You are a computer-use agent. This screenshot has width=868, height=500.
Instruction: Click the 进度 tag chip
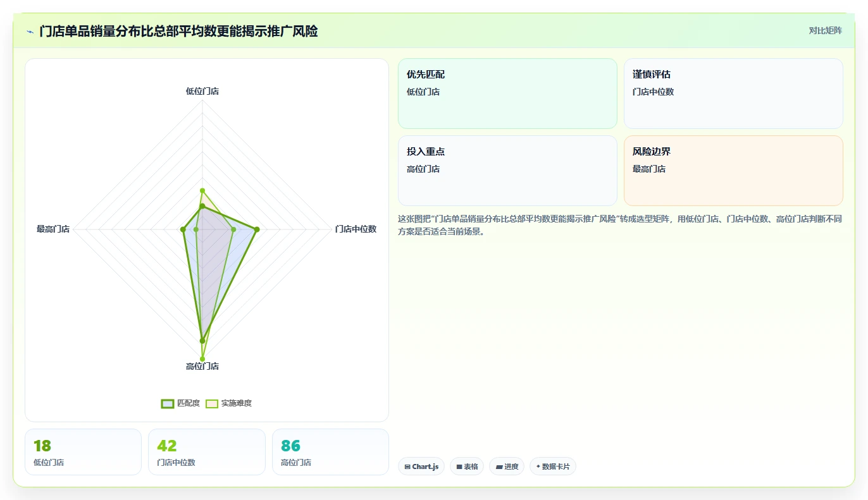pyautogui.click(x=507, y=466)
